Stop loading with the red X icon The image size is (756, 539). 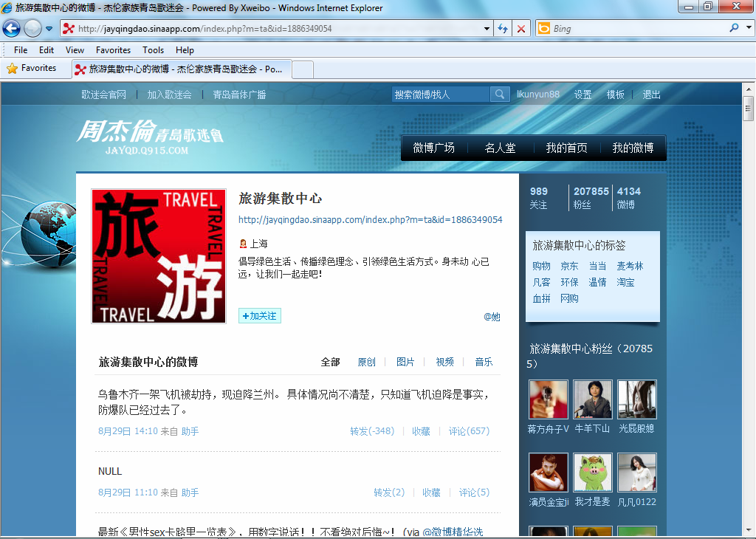coord(521,29)
